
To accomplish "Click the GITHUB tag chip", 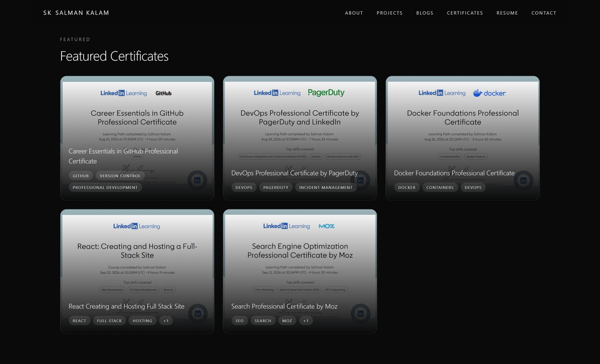I will (x=81, y=176).
